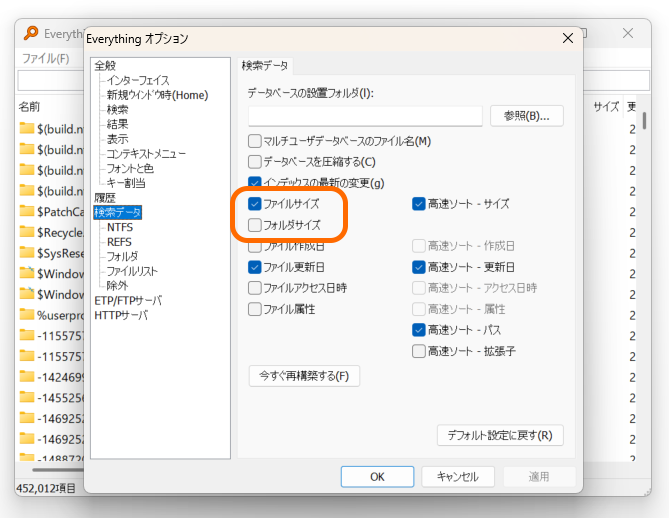Viewport: 669px width, 518px height.
Task: Click 今すぐ再構築する(F) button
Action: pyautogui.click(x=304, y=376)
